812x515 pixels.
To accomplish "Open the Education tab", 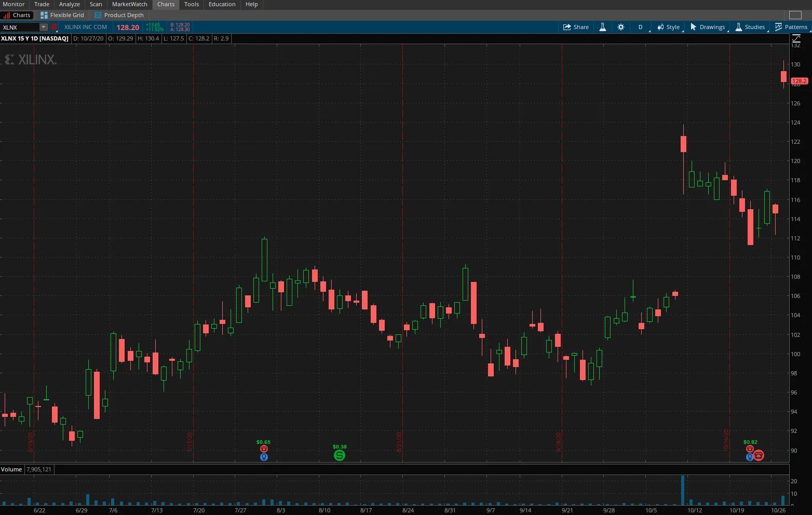I will point(222,4).
